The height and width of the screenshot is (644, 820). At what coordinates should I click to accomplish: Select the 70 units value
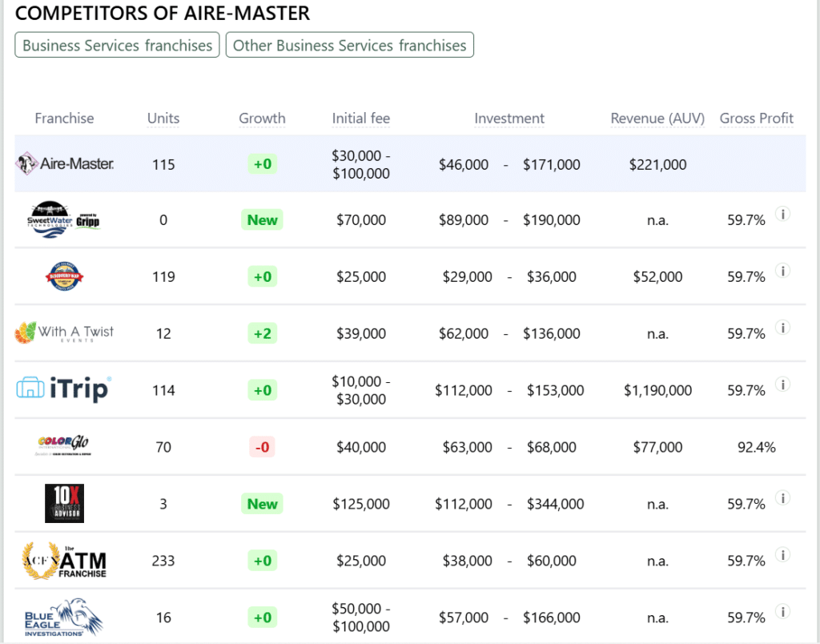(163, 447)
